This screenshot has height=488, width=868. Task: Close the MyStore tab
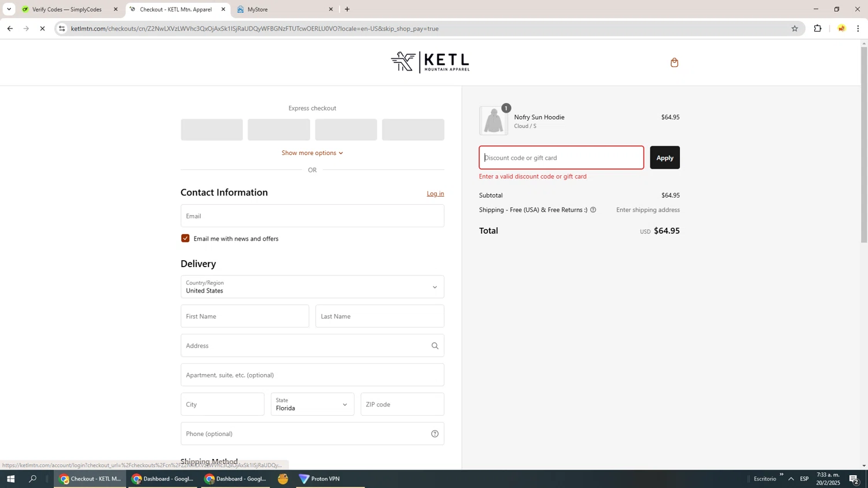coord(331,9)
